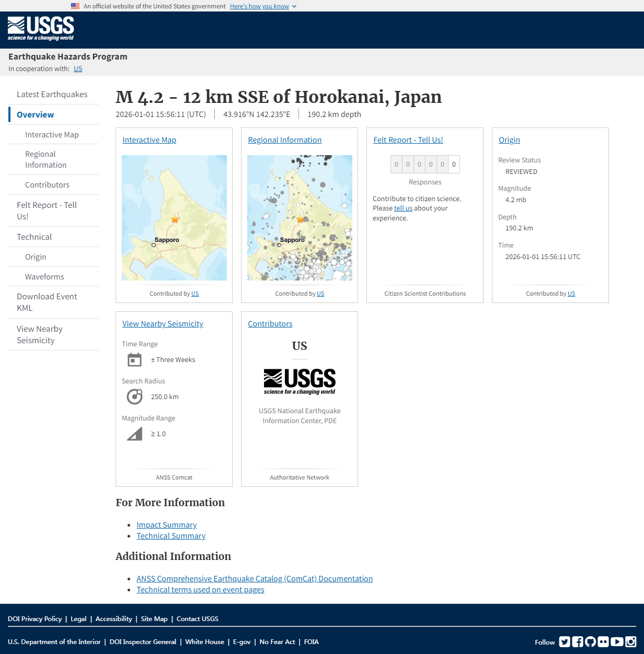The height and width of the screenshot is (654, 644).
Task: Open the Technical section in sidebar
Action: [34, 237]
